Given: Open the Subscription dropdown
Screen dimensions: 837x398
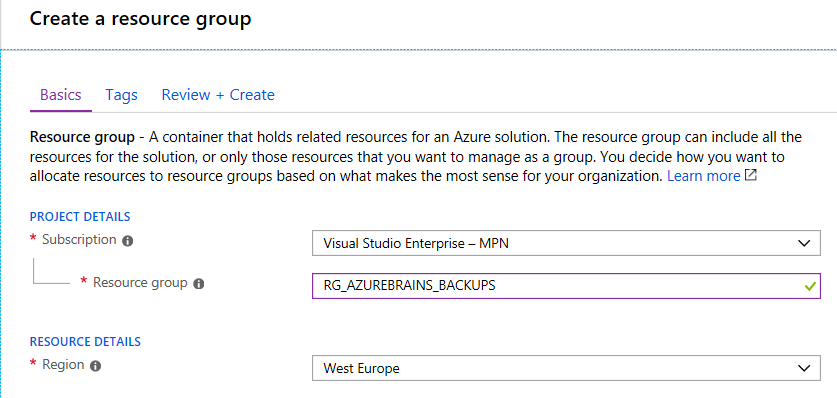Looking at the screenshot, I should coord(566,243).
